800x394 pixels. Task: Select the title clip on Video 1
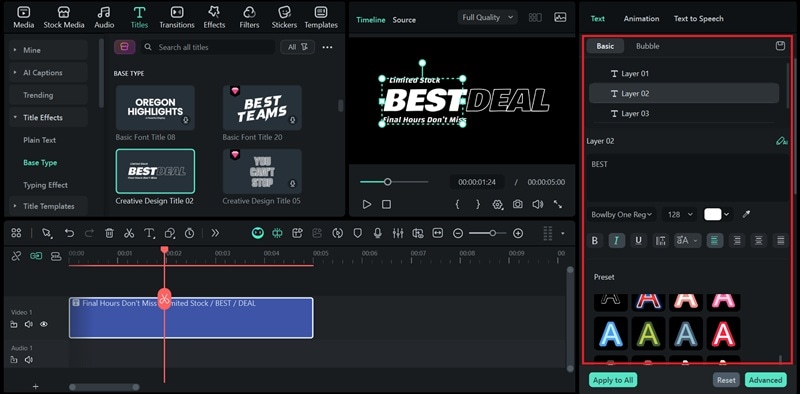point(191,317)
